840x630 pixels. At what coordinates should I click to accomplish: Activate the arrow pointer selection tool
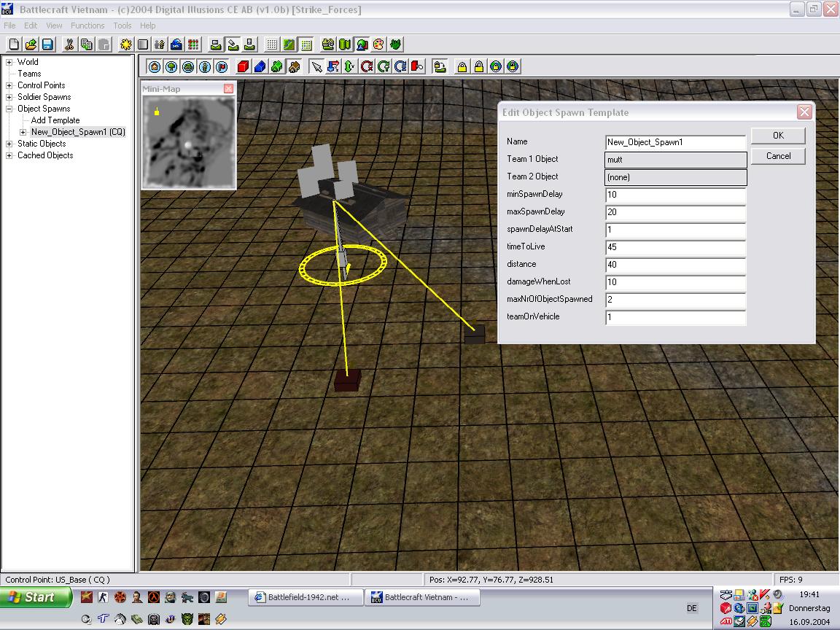[x=316, y=66]
